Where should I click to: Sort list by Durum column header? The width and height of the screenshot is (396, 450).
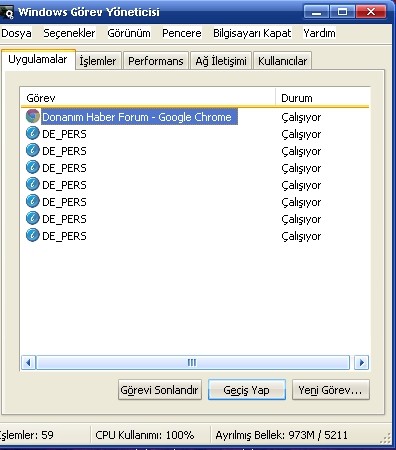[323, 98]
